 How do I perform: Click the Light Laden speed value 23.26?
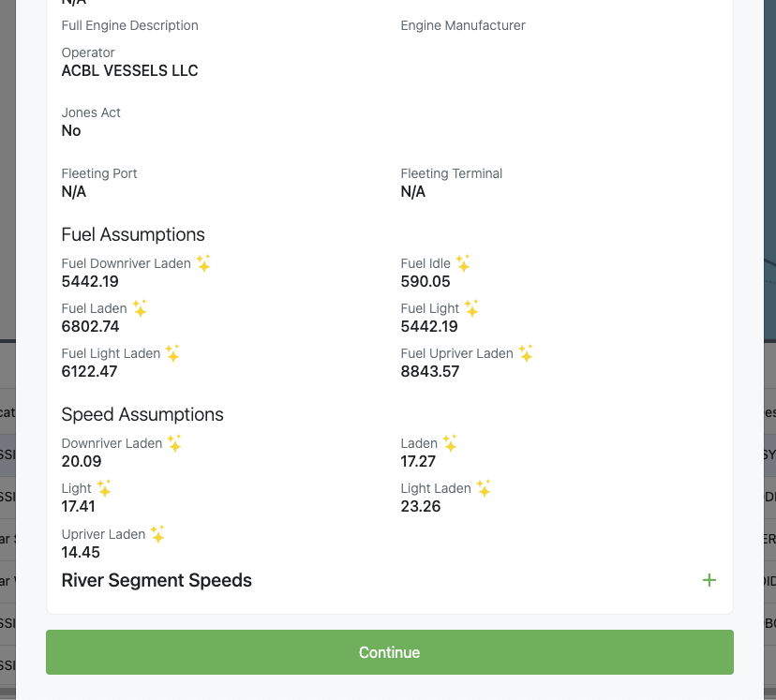[x=421, y=506]
